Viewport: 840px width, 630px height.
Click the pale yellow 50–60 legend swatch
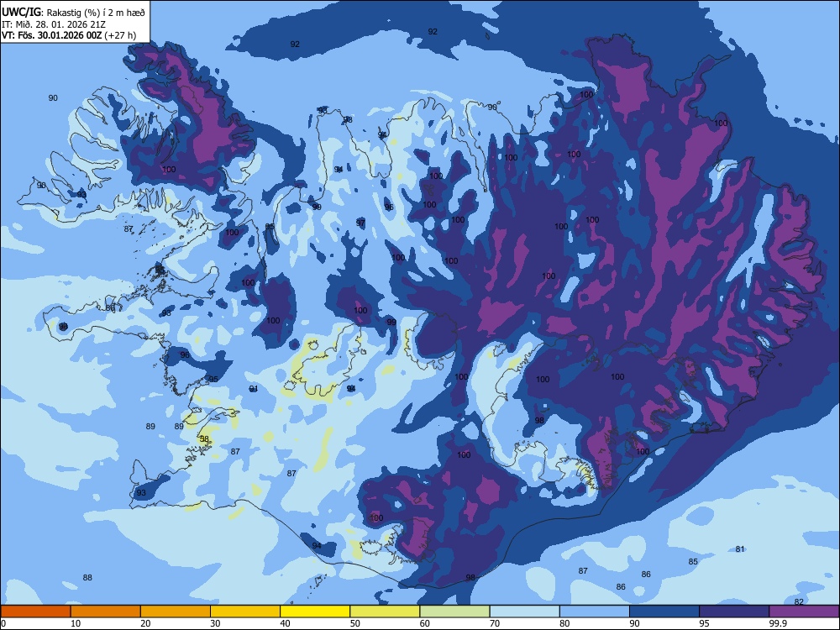point(385,612)
